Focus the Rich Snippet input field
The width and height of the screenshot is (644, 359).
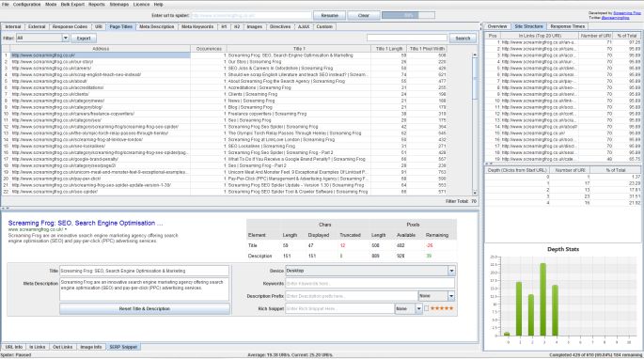[x=339, y=308]
